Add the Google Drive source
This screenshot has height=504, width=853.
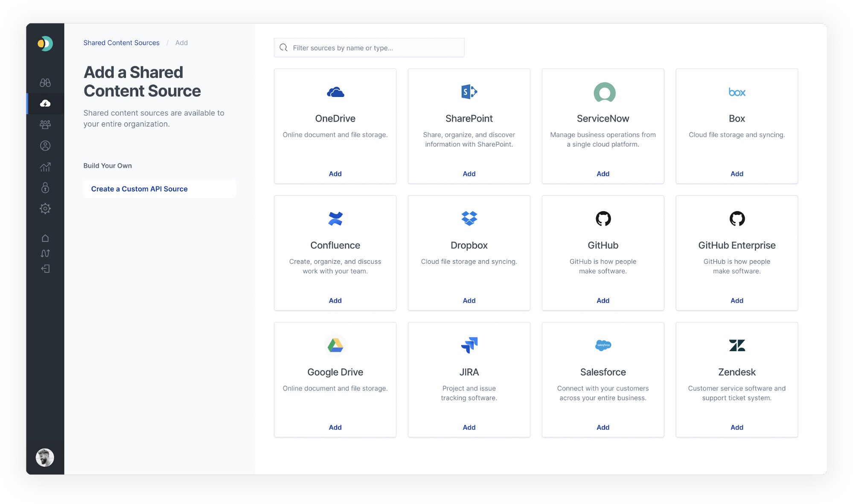point(335,427)
